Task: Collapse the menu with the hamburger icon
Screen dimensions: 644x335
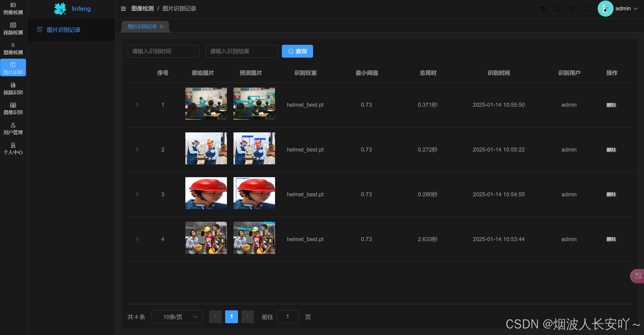Action: click(123, 9)
